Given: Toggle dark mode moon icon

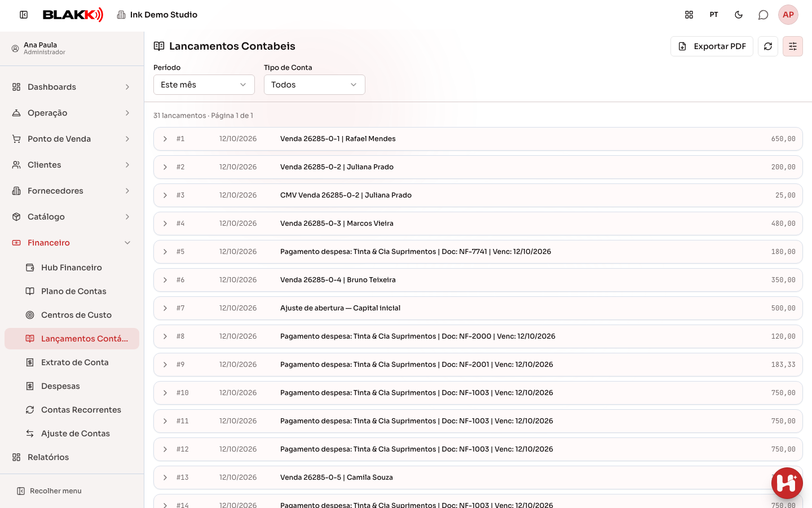Looking at the screenshot, I should click(739, 15).
